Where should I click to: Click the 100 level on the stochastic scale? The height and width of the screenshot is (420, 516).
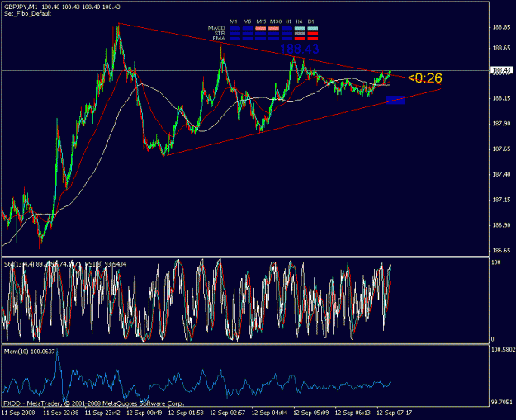[x=496, y=262]
